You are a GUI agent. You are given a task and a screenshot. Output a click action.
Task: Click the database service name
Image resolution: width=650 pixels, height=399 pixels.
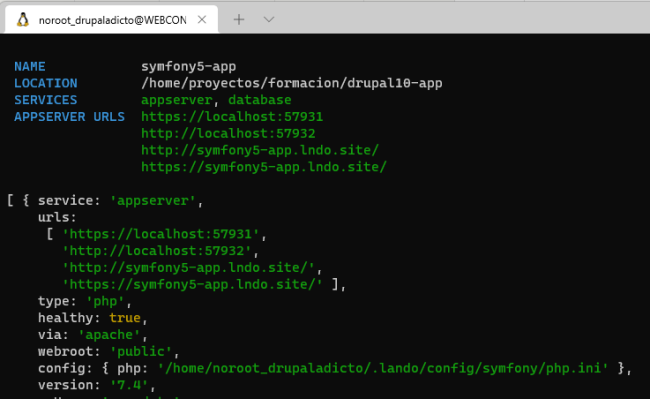click(x=260, y=100)
